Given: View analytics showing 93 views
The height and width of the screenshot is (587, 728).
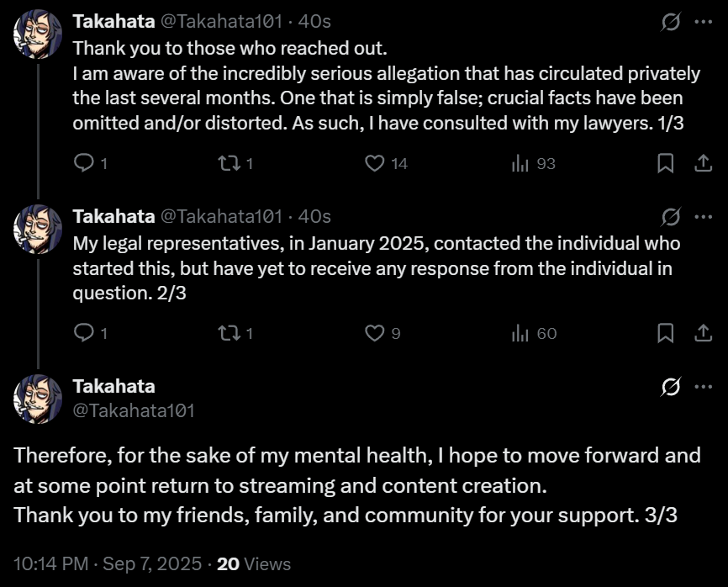Looking at the screenshot, I should tap(520, 163).
